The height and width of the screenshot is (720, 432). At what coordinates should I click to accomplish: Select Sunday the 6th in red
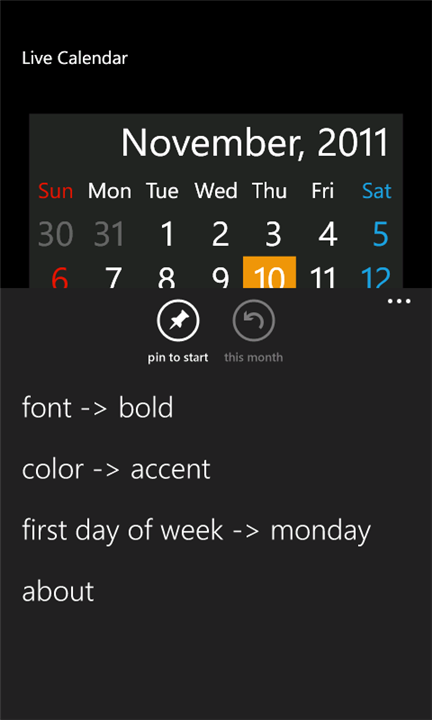click(x=60, y=277)
